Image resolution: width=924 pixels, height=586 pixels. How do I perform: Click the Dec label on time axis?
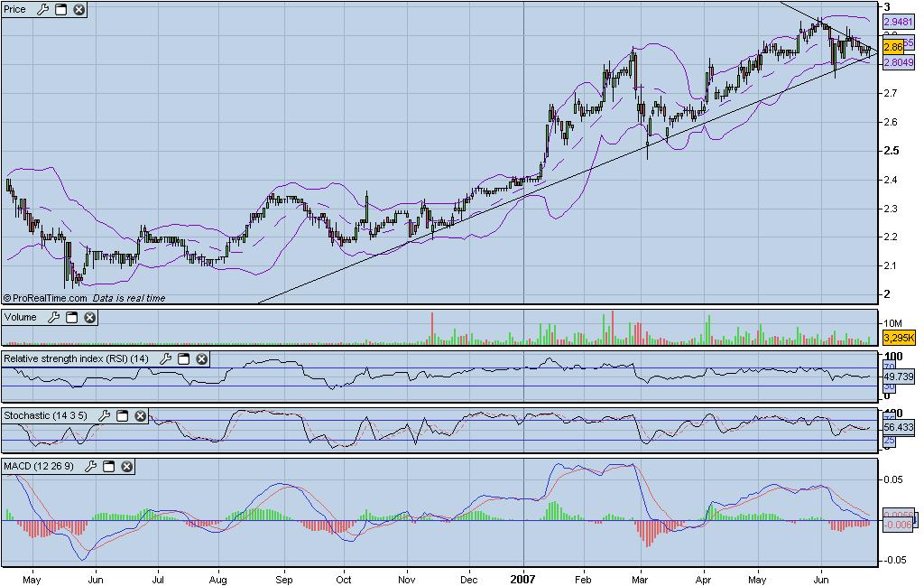(469, 580)
